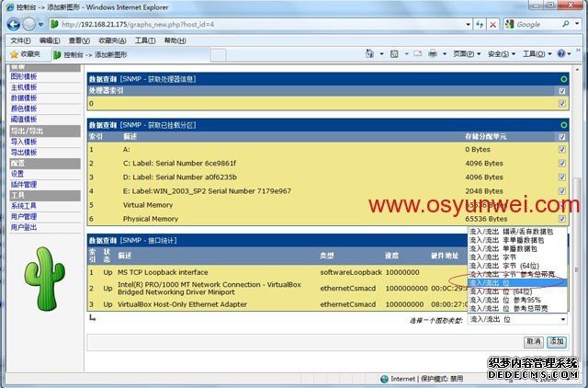The image size is (588, 388).
Task: Expand the 页面(P) toolbar dropdown
Action: click(464, 54)
